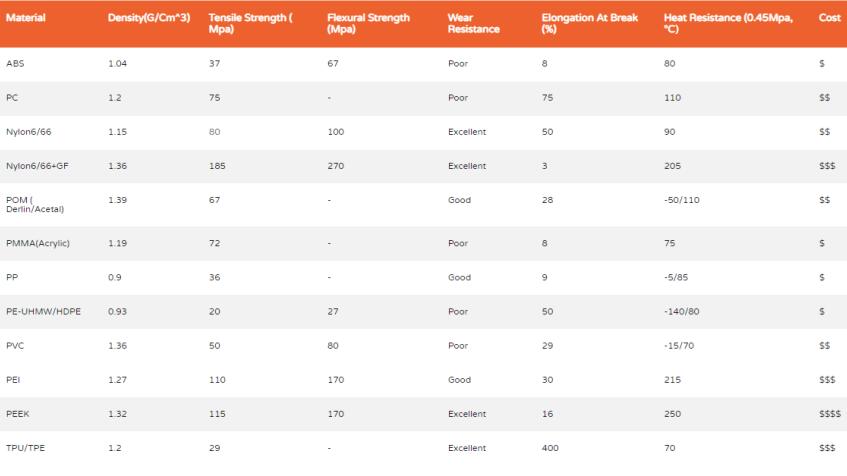Click the Material column header
This screenshot has height=476, width=847.
coord(25,18)
